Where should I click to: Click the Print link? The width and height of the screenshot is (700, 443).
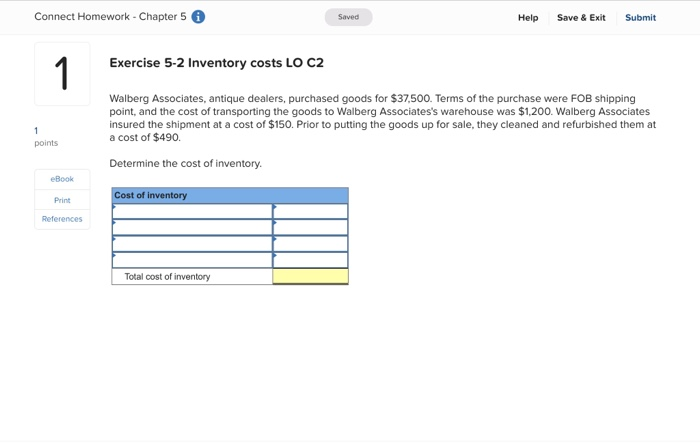click(x=62, y=200)
